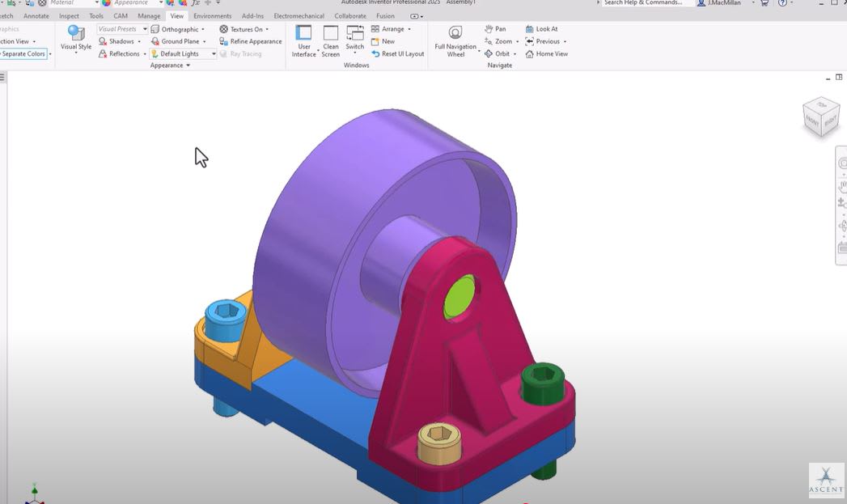Click the Textures On icon
Image resolution: width=847 pixels, height=504 pixels.
[x=223, y=29]
